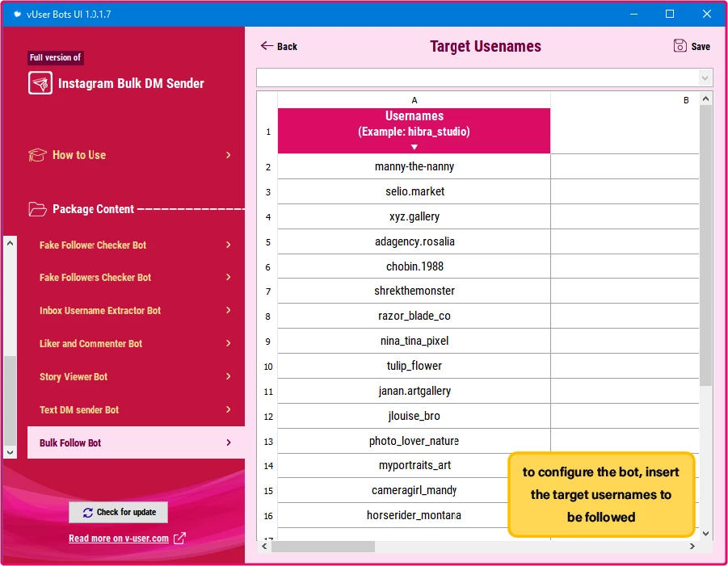Screen dimensions: 728x566
Task: Select the cell tulip_flower
Action: 414,366
